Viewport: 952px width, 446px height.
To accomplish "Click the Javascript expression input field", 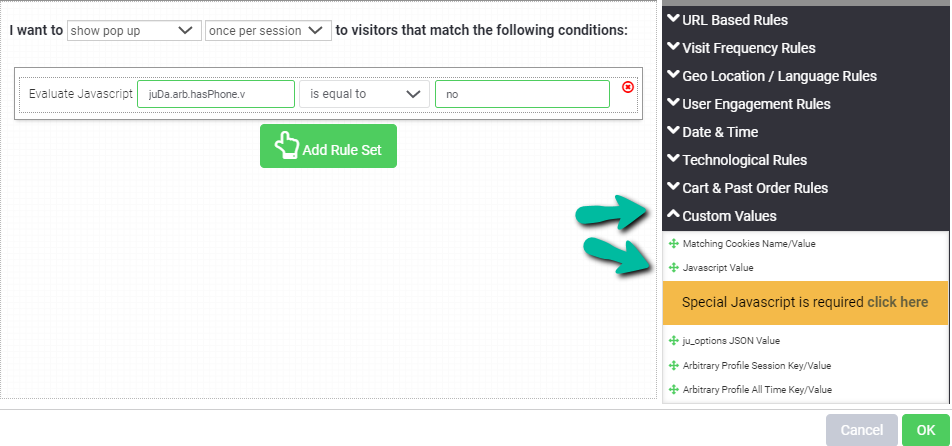I will [x=215, y=94].
